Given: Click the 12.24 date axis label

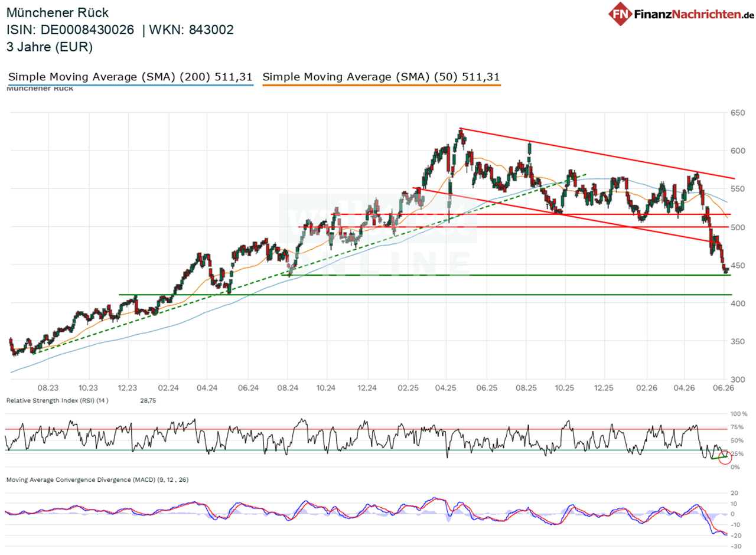Looking at the screenshot, I should pos(367,389).
